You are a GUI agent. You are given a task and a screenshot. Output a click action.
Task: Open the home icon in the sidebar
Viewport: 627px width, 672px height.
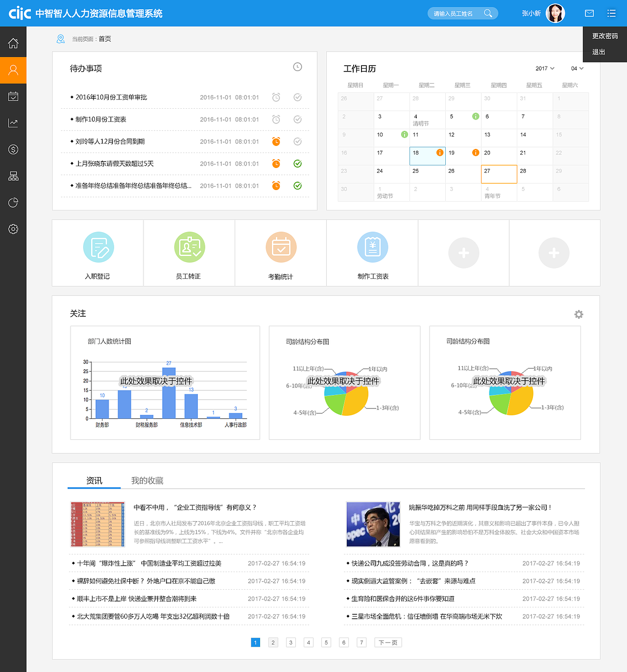coord(13,43)
